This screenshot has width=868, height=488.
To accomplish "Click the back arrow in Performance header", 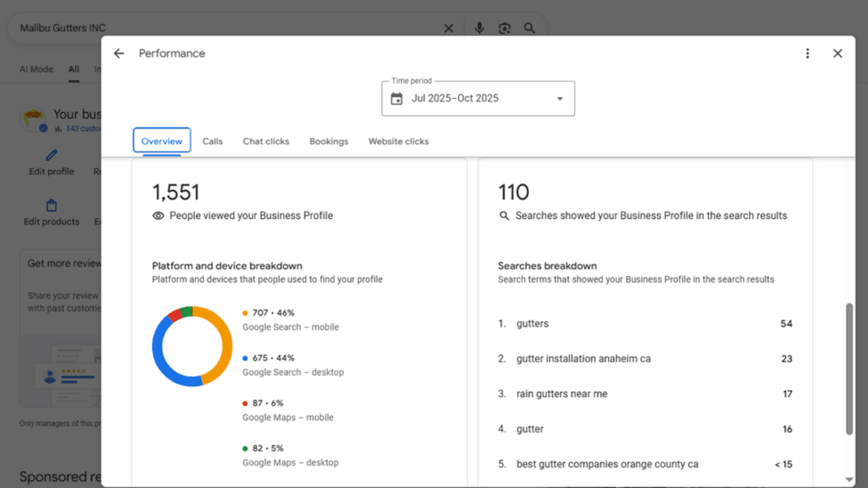I will point(119,54).
